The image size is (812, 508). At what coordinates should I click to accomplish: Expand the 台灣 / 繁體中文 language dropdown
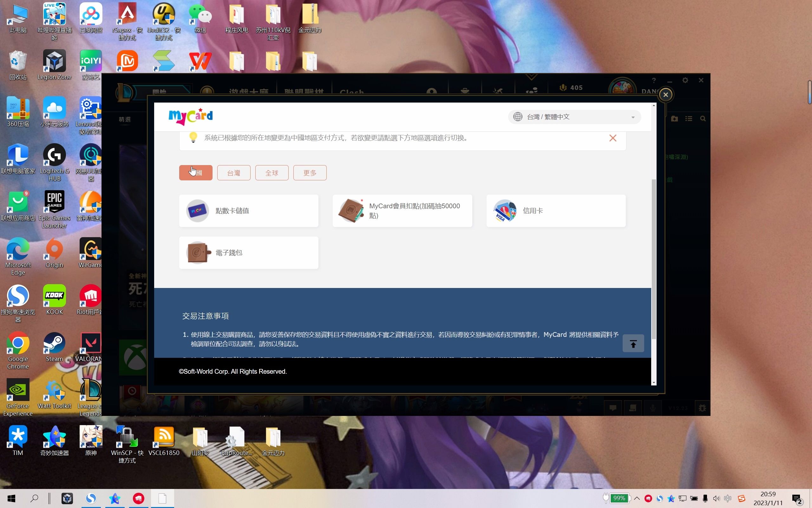click(574, 117)
